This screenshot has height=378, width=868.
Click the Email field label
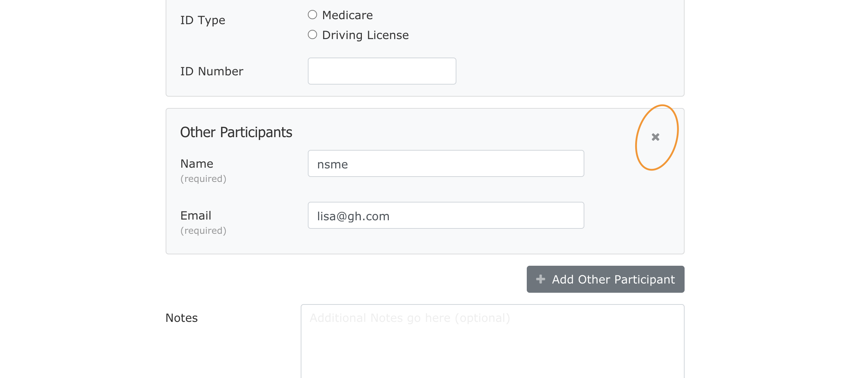click(195, 216)
